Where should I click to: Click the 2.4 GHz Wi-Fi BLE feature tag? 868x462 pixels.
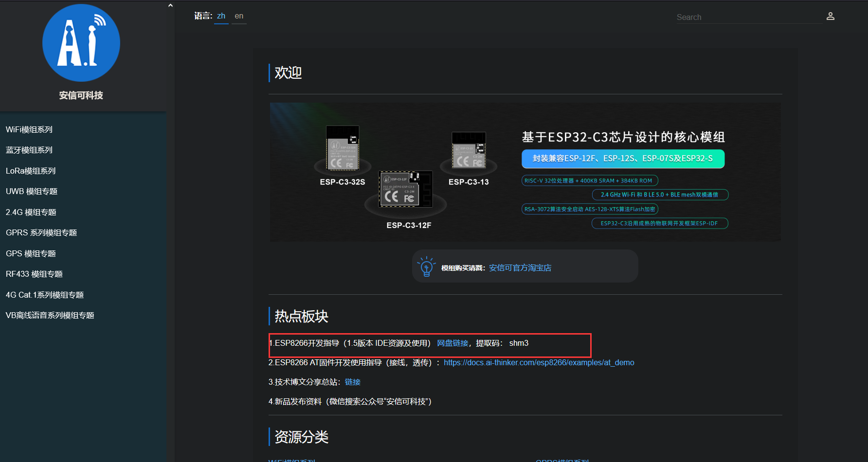pyautogui.click(x=660, y=195)
